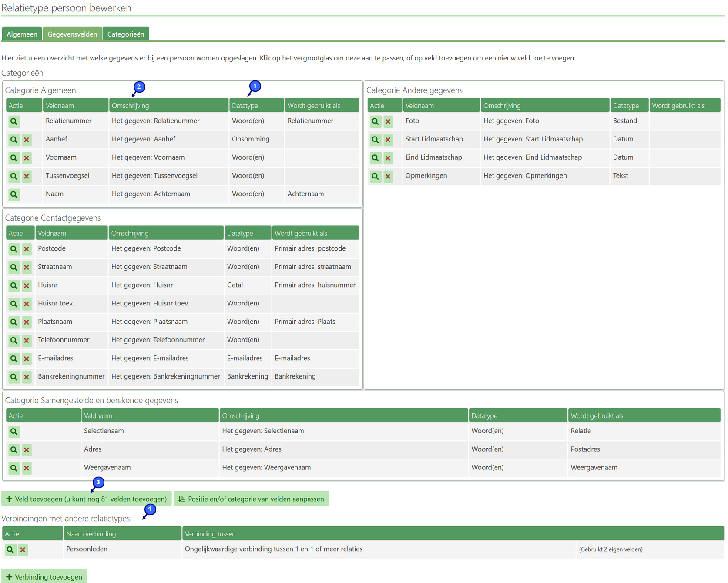Delete the Aanhef field
The image size is (728, 583).
coord(27,140)
